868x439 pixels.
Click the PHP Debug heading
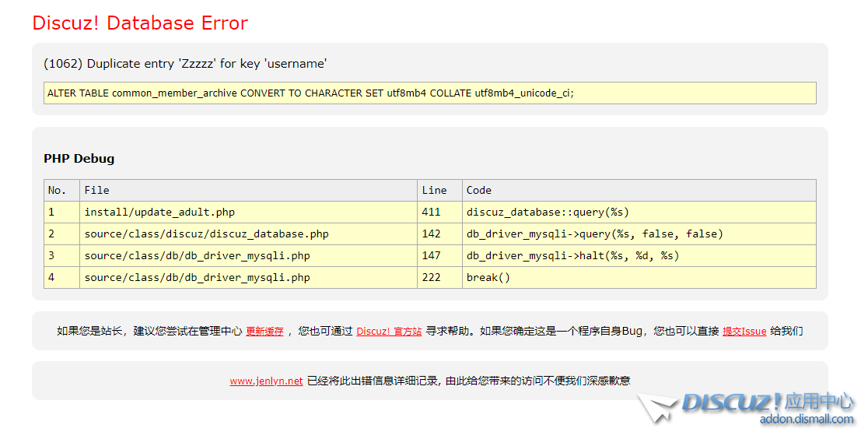point(79,159)
